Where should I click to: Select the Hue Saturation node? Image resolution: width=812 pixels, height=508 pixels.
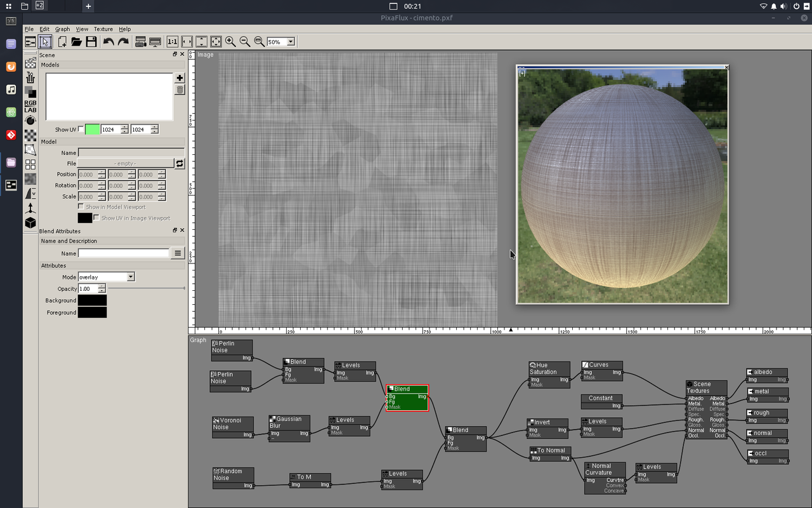(x=549, y=375)
